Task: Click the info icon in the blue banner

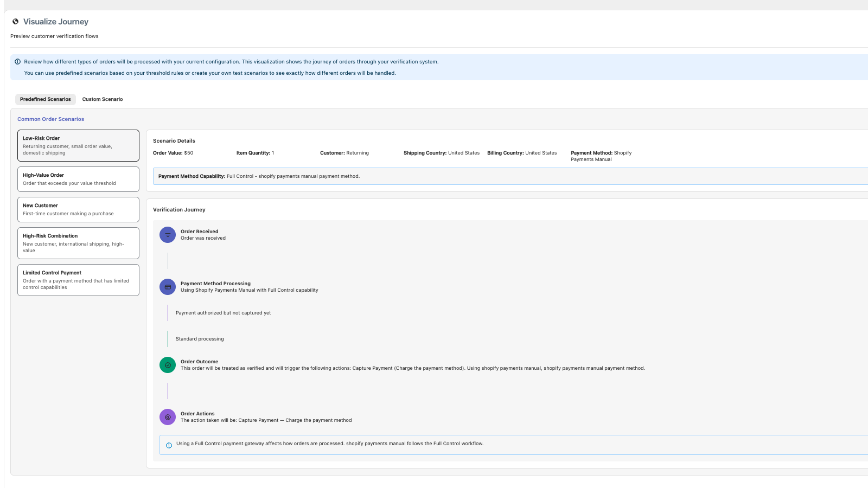Action: (x=17, y=62)
